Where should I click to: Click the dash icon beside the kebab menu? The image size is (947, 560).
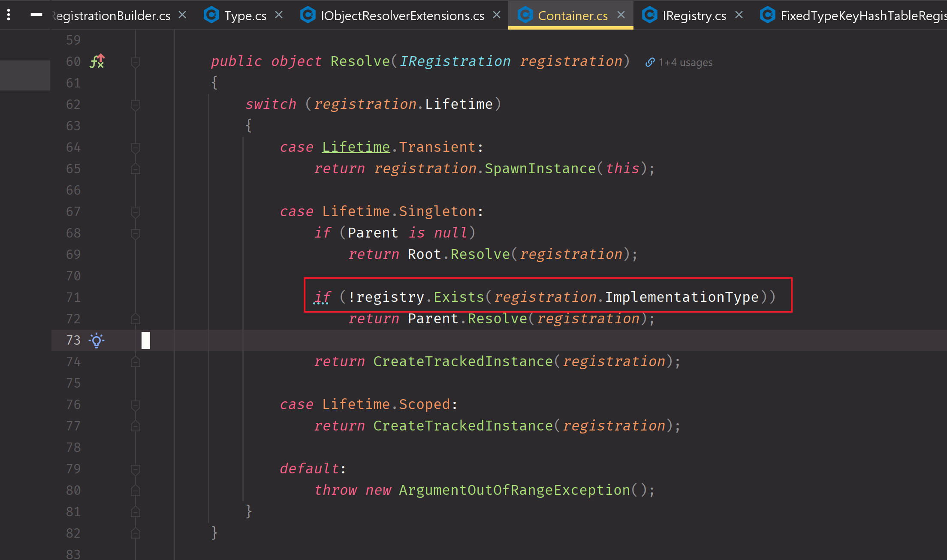(36, 15)
